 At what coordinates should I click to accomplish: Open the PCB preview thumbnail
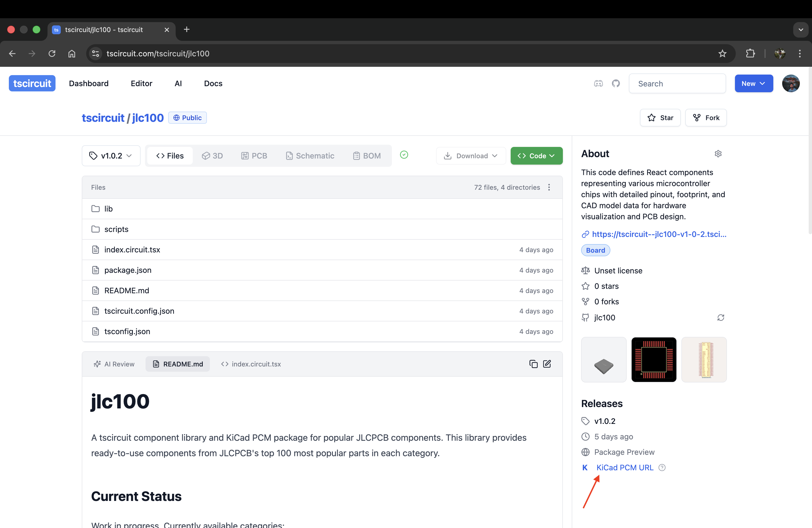pos(654,360)
